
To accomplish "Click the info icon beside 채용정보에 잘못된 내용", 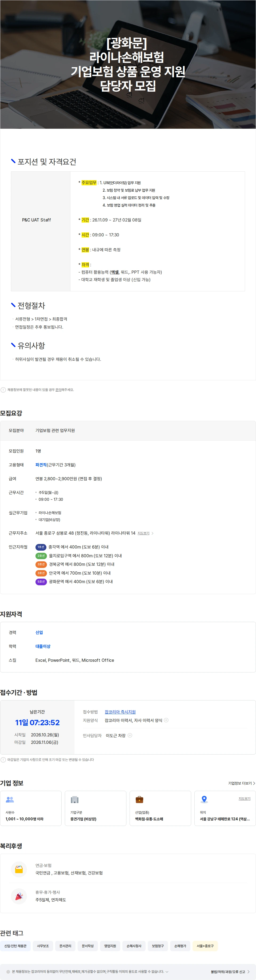I will 3,390.
